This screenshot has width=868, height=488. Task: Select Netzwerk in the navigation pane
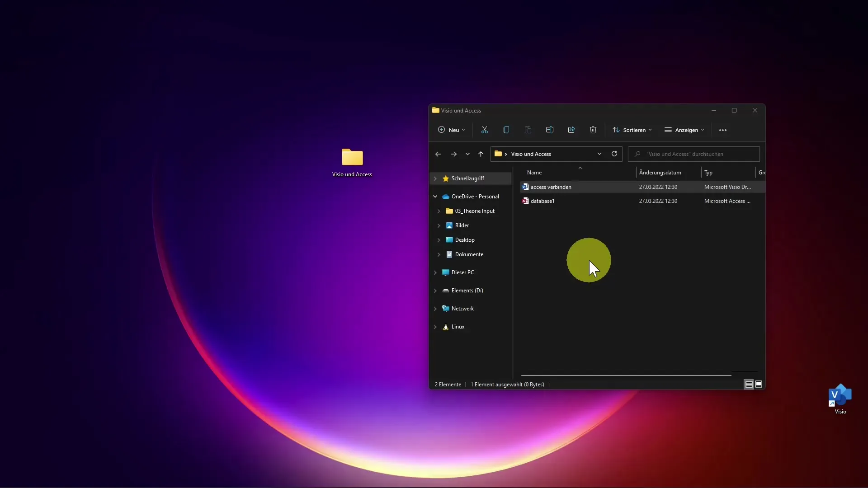click(x=462, y=309)
